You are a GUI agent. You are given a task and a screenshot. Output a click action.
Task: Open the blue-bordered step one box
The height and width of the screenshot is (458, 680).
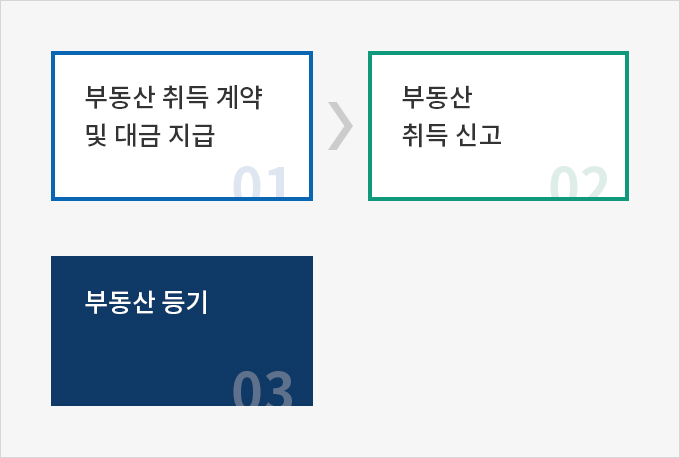(182, 126)
